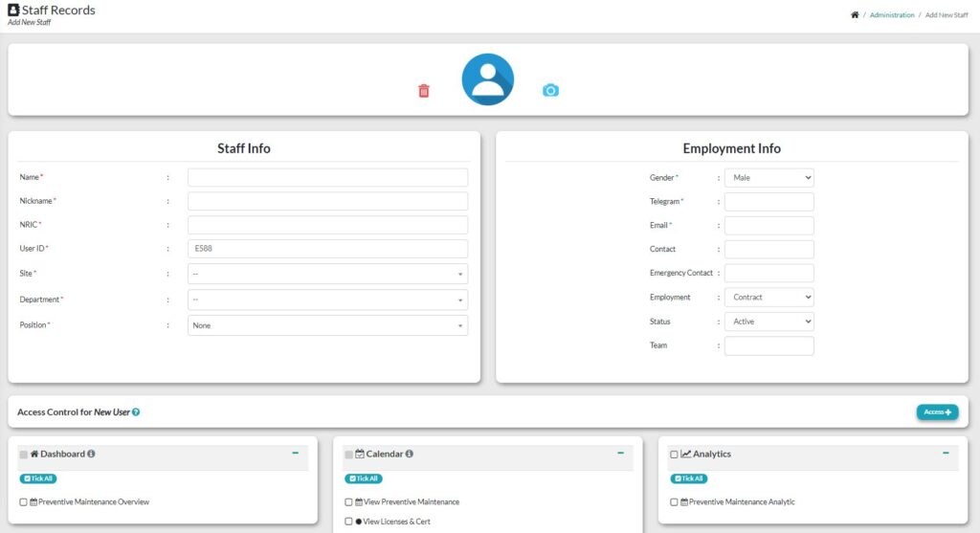The height and width of the screenshot is (533, 980).
Task: Click the Name input field
Action: point(327,178)
